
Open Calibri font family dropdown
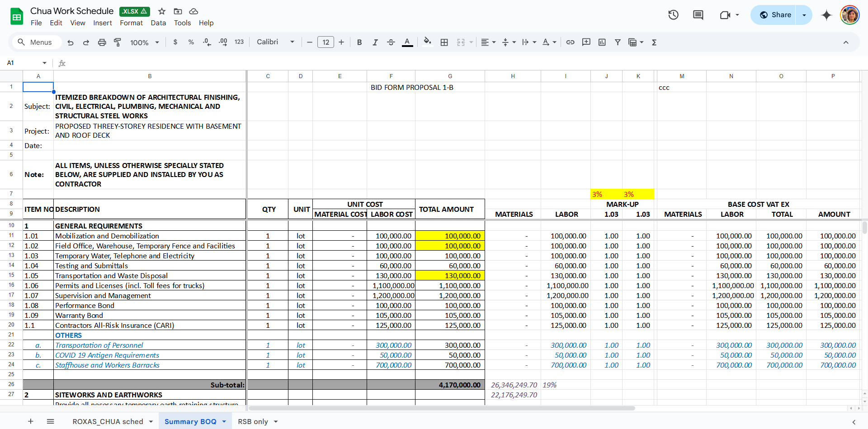(275, 42)
